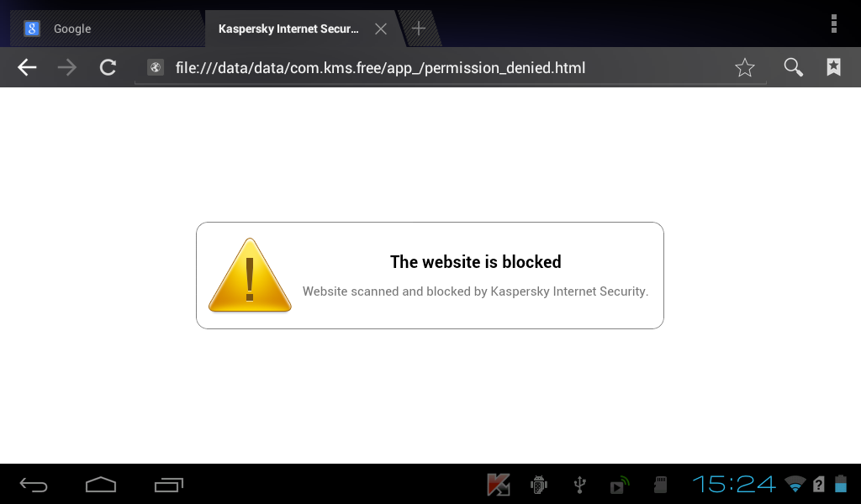861x504 pixels.
Task: Switch to the Google tab
Action: point(107,29)
